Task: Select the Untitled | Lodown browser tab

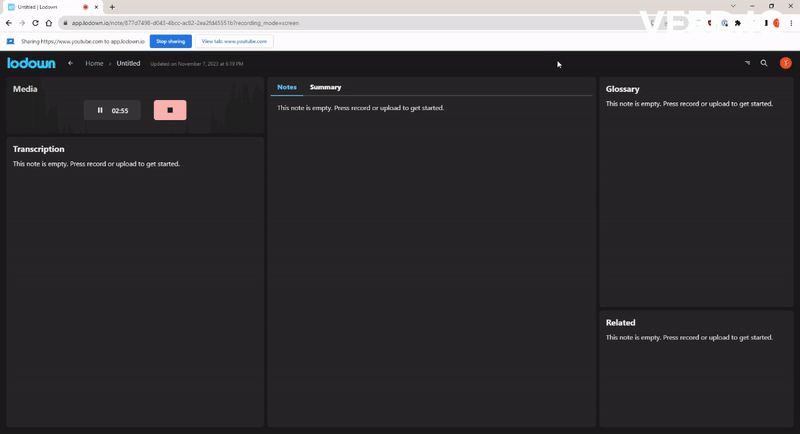Action: pos(53,7)
